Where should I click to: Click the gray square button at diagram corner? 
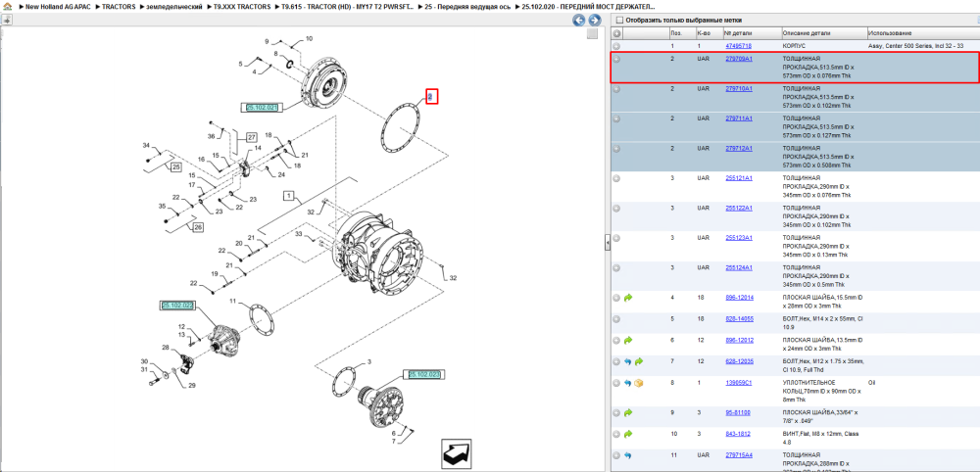592,34
